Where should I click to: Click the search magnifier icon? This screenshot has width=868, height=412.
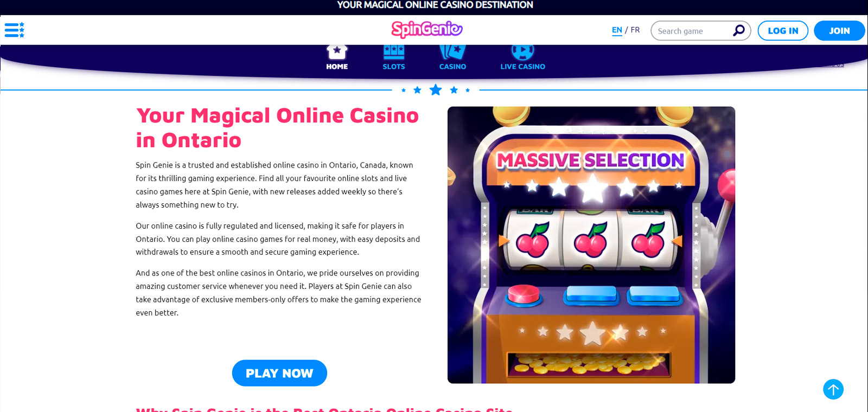click(738, 30)
